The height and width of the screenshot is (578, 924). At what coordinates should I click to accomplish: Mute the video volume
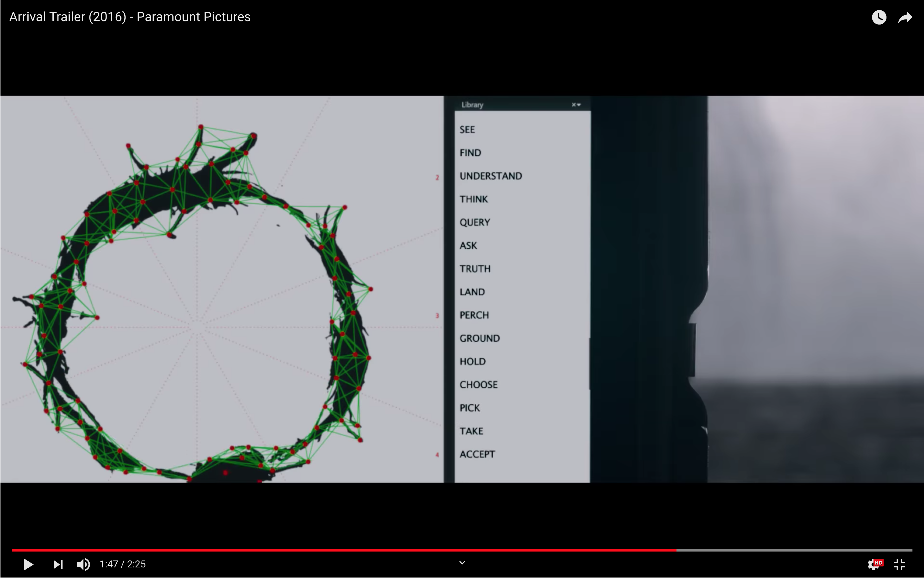click(83, 564)
